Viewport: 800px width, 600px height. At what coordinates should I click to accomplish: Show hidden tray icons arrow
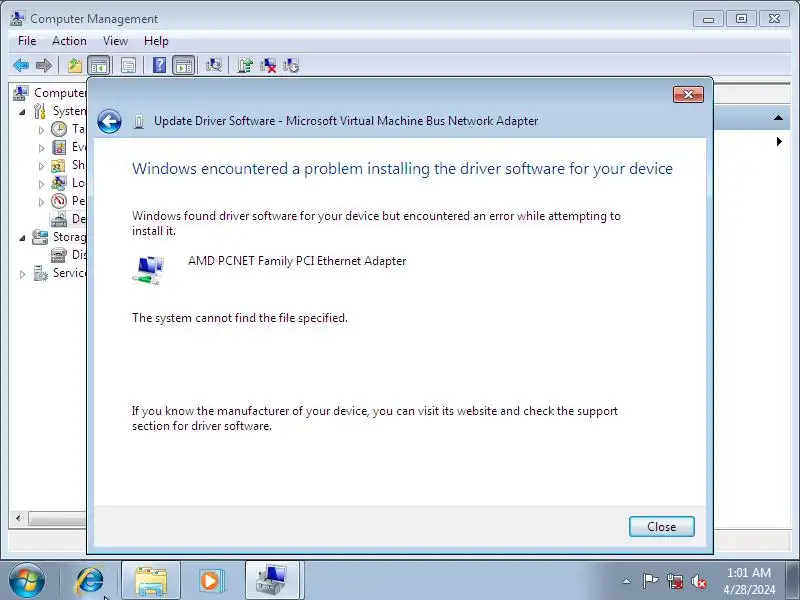pyautogui.click(x=627, y=581)
